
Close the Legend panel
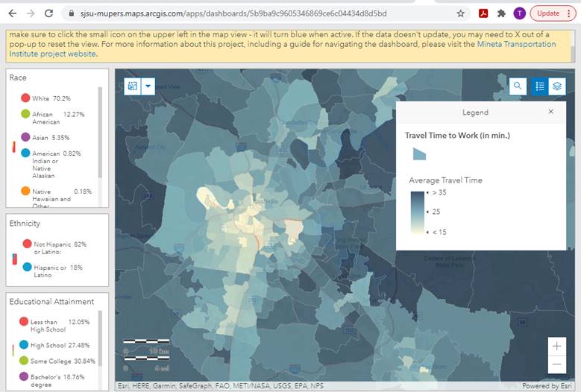pyautogui.click(x=551, y=112)
